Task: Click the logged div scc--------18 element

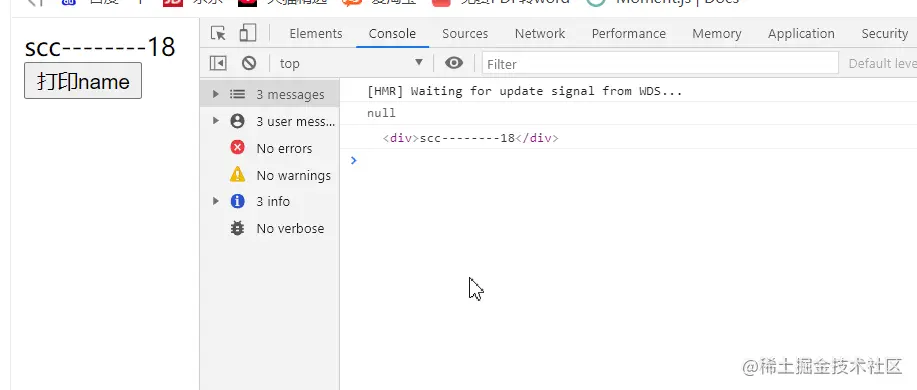Action: (471, 138)
